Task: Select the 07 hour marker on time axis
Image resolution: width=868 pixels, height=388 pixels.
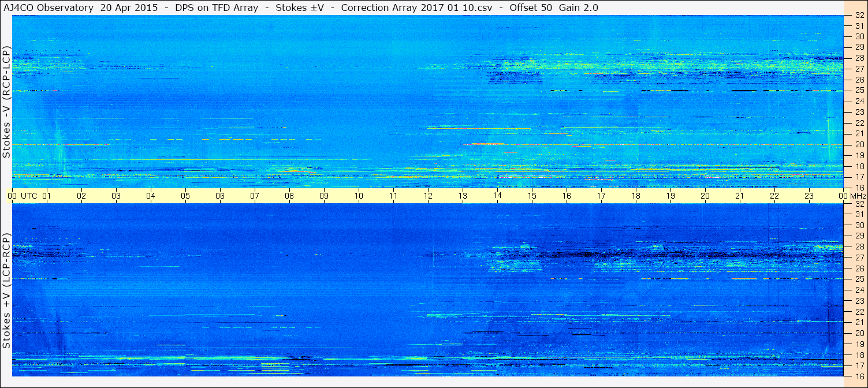Action: pos(255,196)
